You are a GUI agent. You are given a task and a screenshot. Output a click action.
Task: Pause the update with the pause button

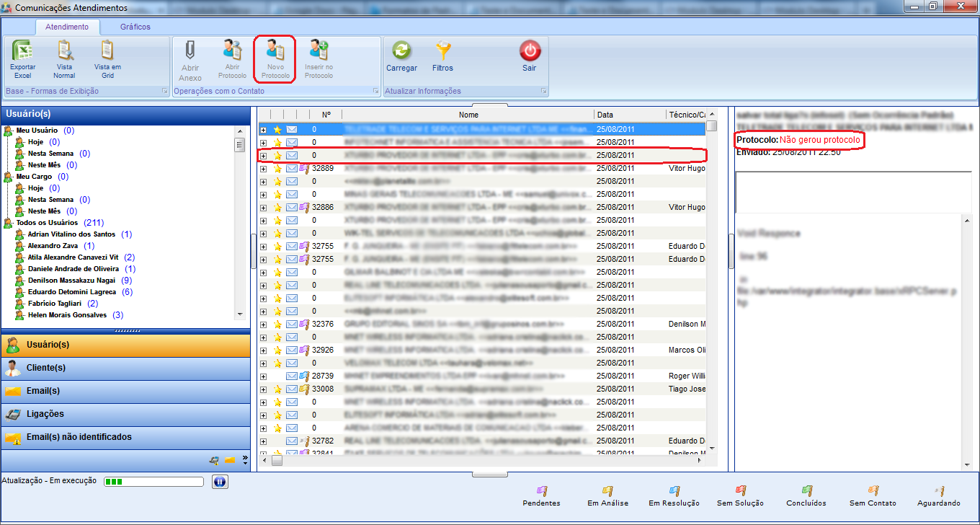pos(220,482)
